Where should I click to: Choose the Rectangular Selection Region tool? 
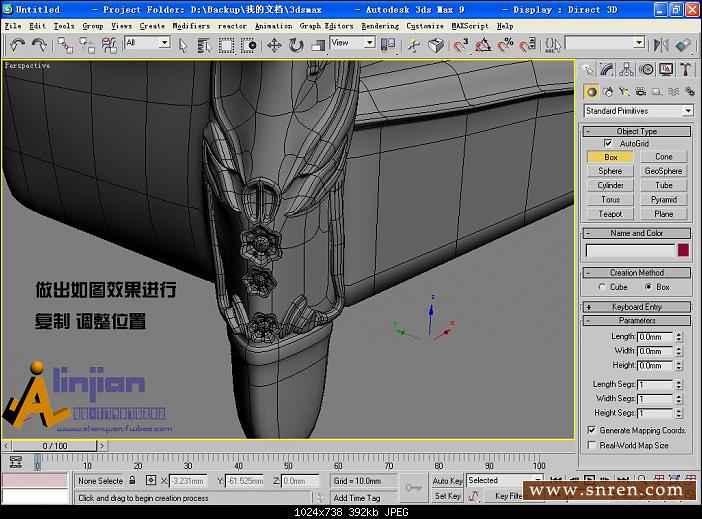[x=226, y=45]
